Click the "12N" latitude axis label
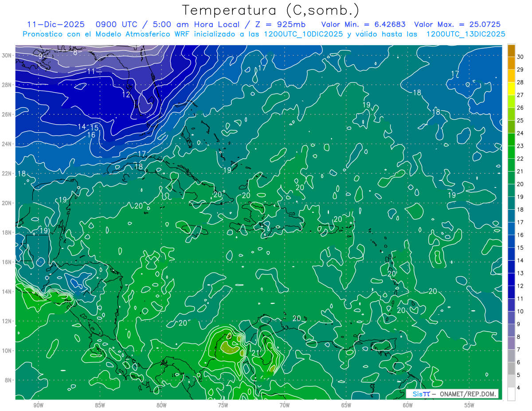532x411 pixels. [x=7, y=321]
